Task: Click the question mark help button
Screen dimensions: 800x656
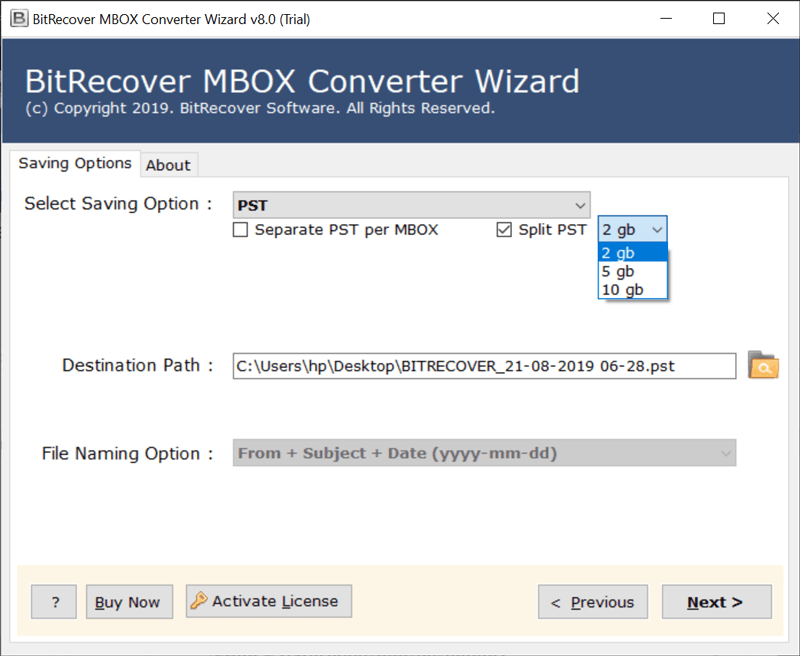Action: (54, 602)
